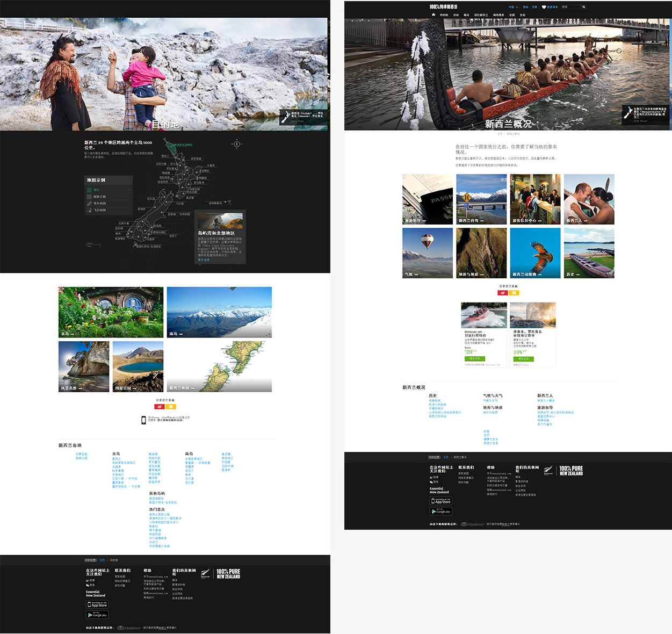Screen dimensions: 672x634
Task: Click the compass icon on the map
Action: [236, 144]
